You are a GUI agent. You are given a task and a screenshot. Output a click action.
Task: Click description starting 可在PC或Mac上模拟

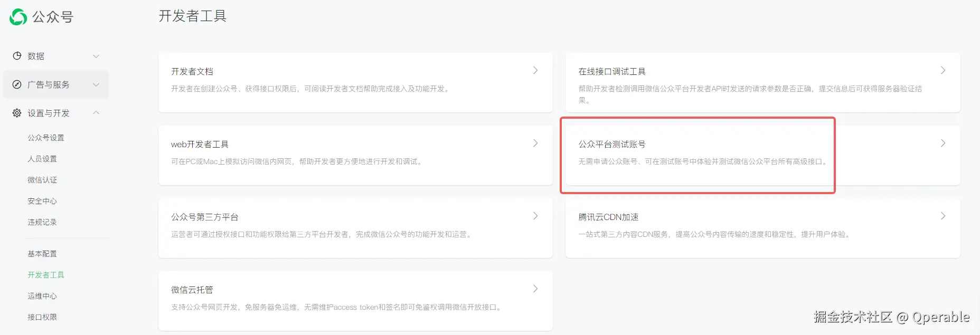(298, 161)
